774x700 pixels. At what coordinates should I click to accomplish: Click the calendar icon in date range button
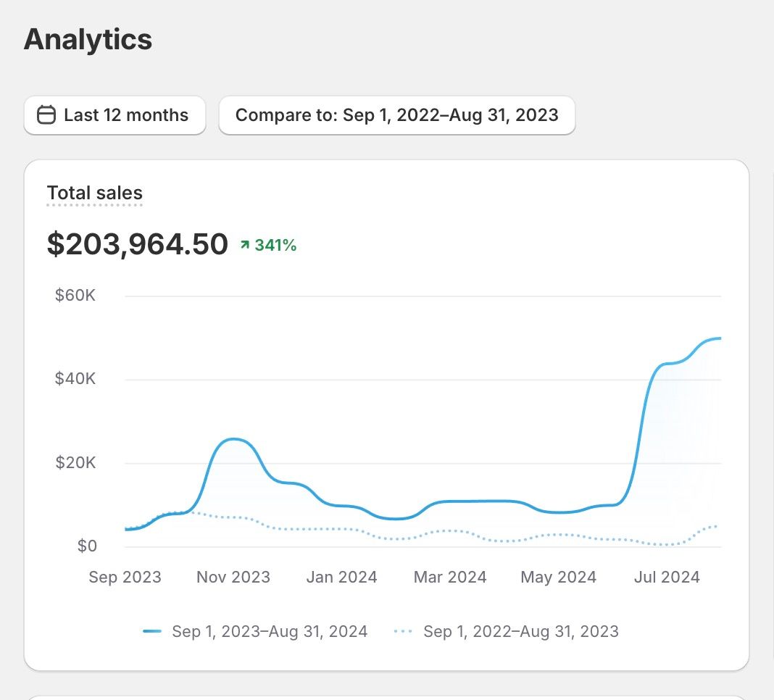(46, 115)
